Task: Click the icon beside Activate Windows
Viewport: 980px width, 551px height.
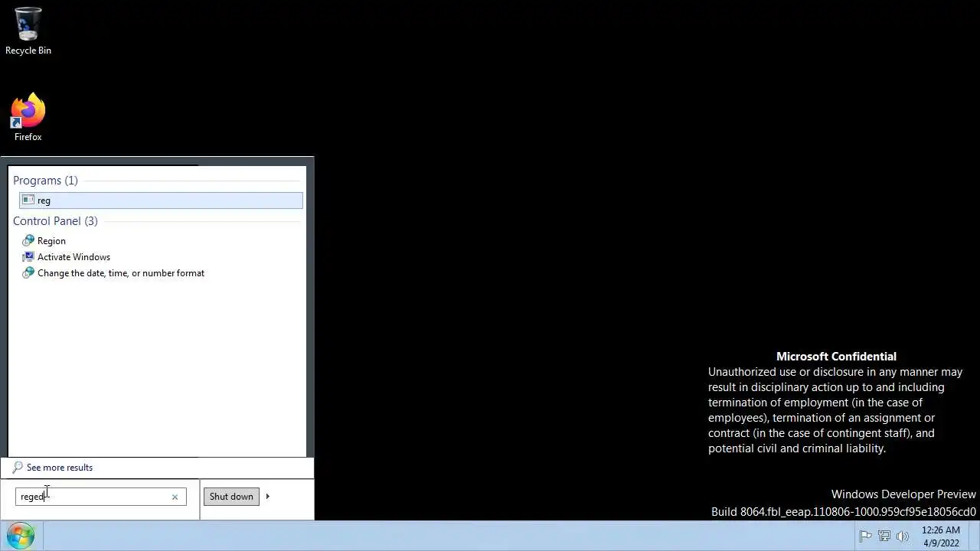Action: click(28, 256)
